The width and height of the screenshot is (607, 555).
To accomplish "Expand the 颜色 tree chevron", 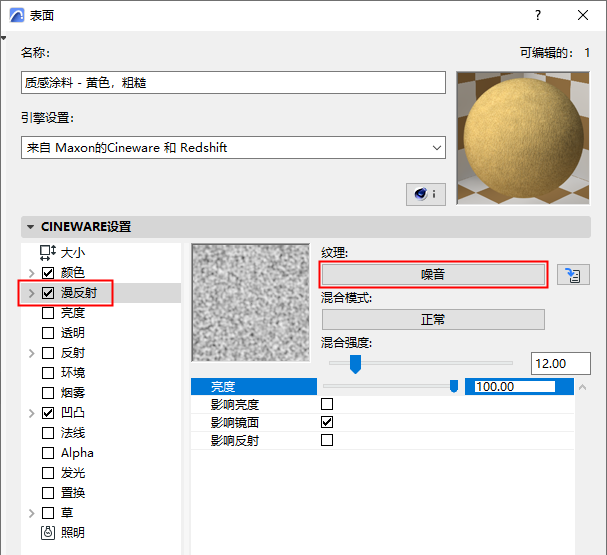I will pyautogui.click(x=32, y=273).
